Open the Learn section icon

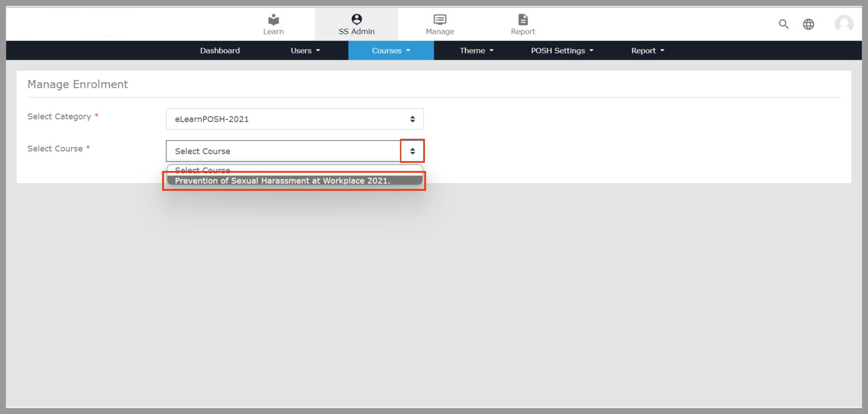click(273, 20)
